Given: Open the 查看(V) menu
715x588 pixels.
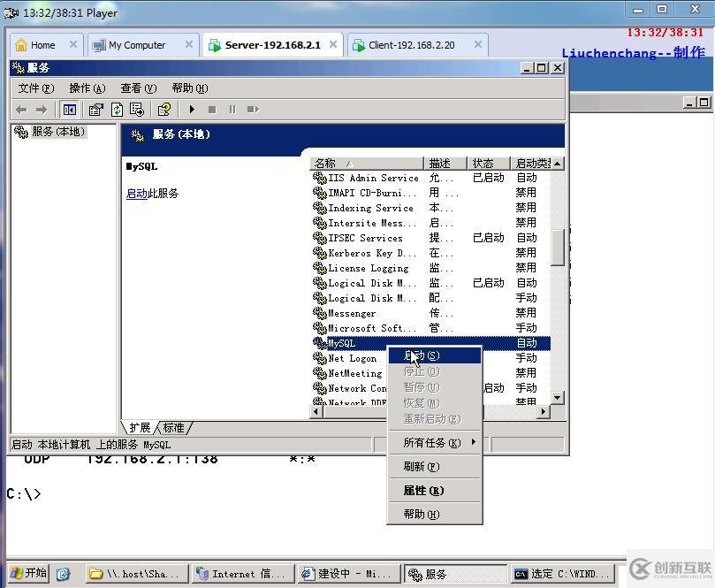Looking at the screenshot, I should tap(138, 88).
